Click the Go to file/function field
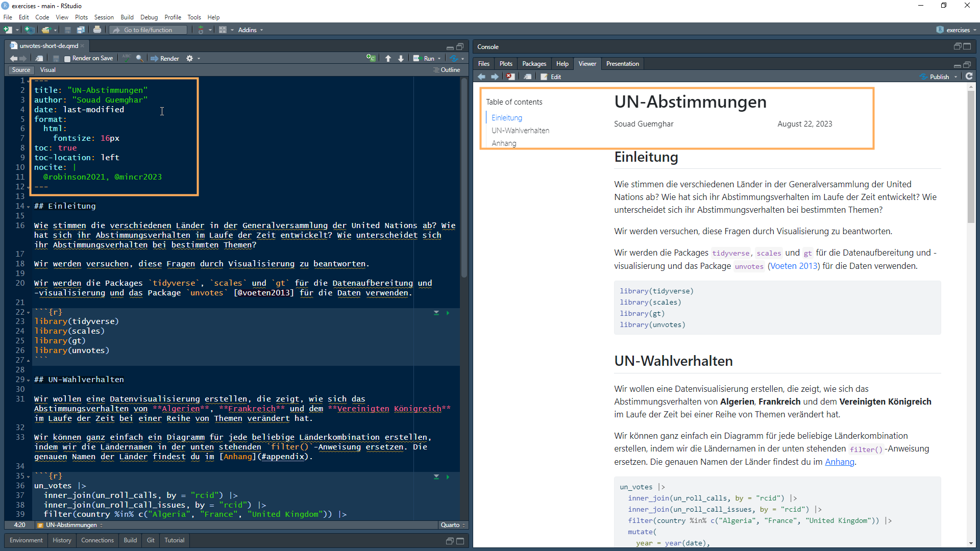The height and width of the screenshot is (551, 980). [149, 30]
